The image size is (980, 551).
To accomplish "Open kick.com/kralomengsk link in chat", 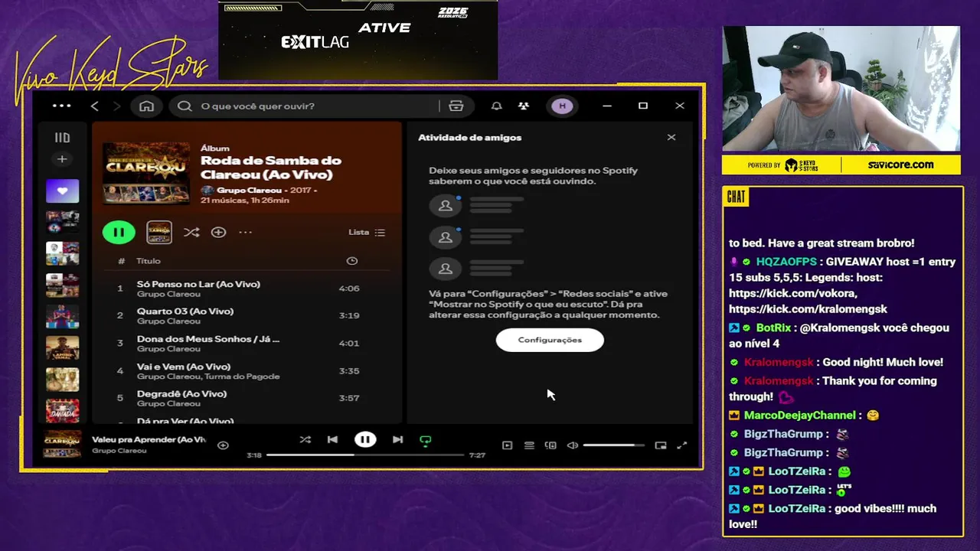I will tap(808, 309).
